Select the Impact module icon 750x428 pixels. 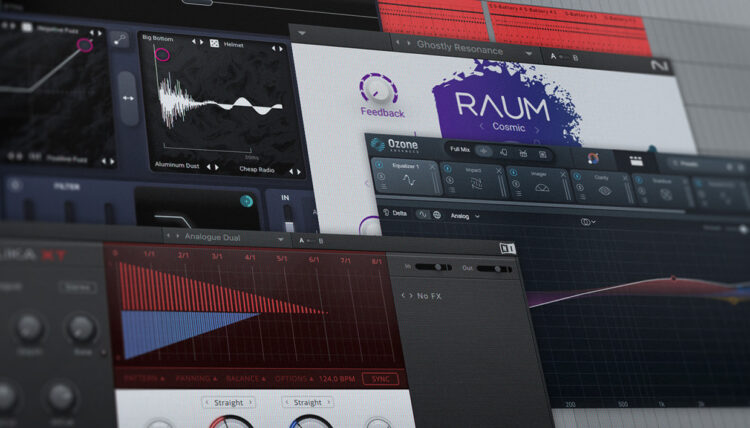[476, 183]
